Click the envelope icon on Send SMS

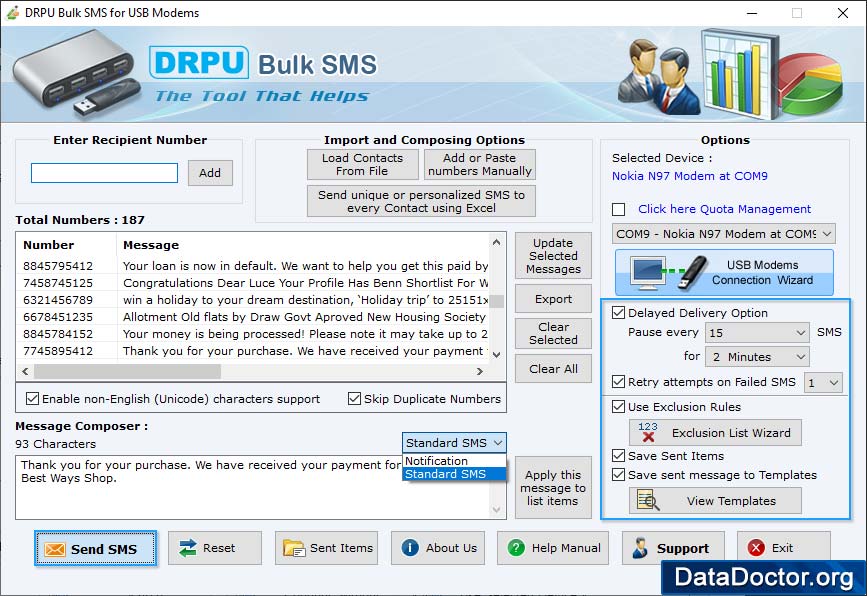[55, 549]
